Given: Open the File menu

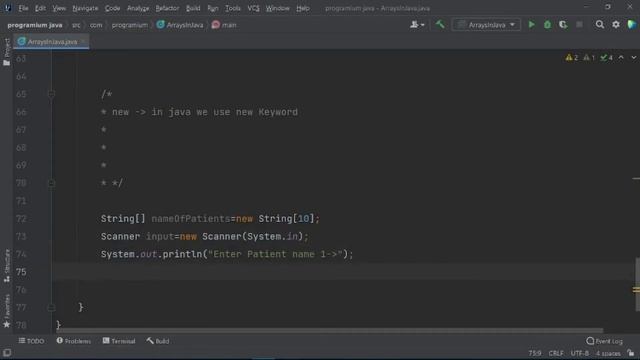Looking at the screenshot, I should (23, 8).
